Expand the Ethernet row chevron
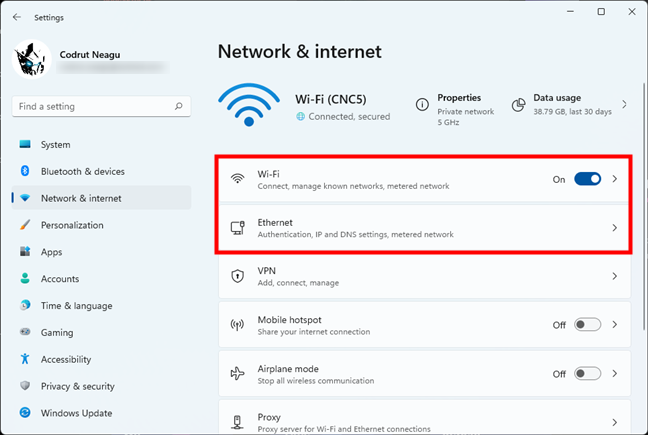 (615, 228)
